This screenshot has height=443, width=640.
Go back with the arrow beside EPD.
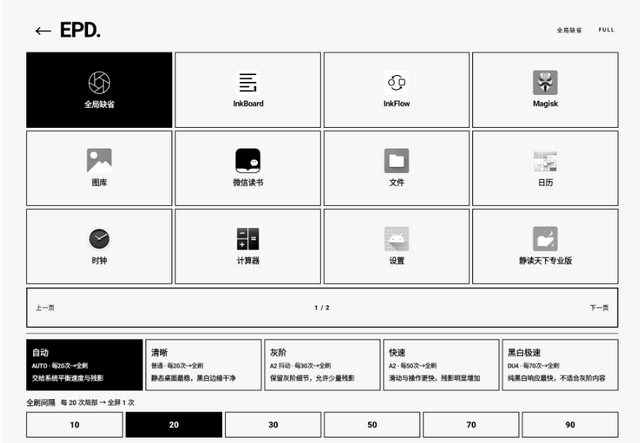[43, 31]
